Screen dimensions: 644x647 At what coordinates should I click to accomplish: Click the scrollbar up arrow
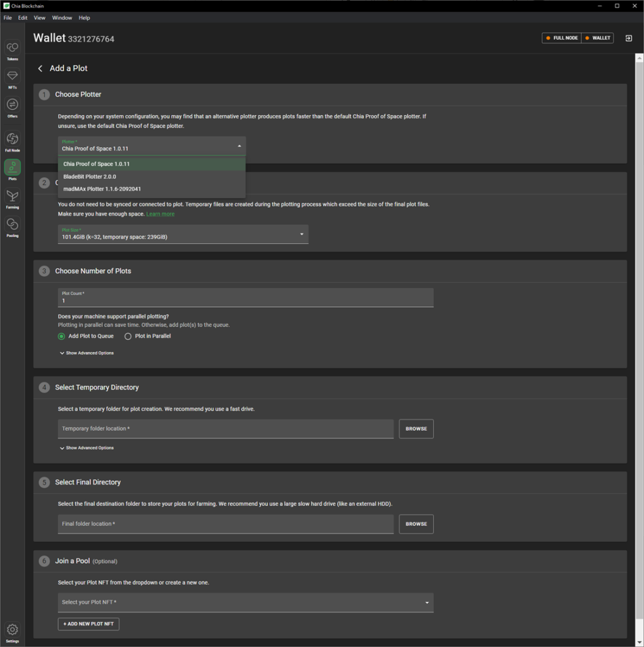[640, 58]
